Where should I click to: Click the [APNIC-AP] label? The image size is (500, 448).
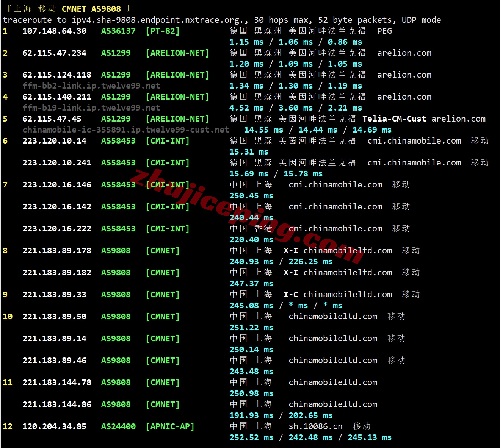pyautogui.click(x=170, y=426)
